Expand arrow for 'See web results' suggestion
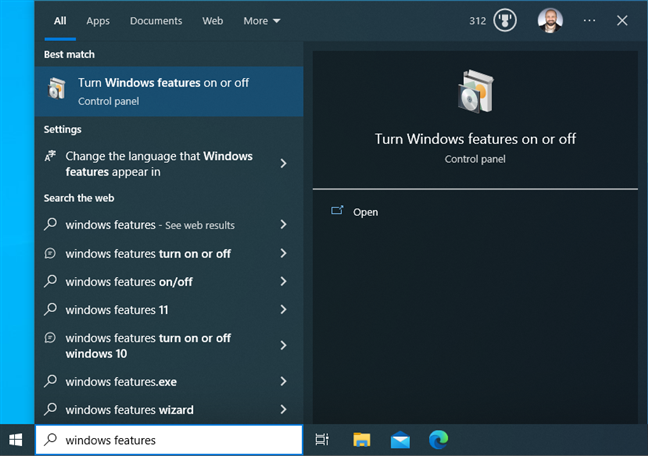 [284, 224]
